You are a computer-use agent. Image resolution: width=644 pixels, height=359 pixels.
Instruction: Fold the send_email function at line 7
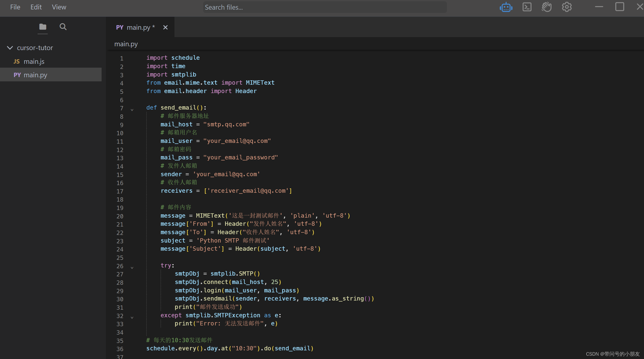132,109
